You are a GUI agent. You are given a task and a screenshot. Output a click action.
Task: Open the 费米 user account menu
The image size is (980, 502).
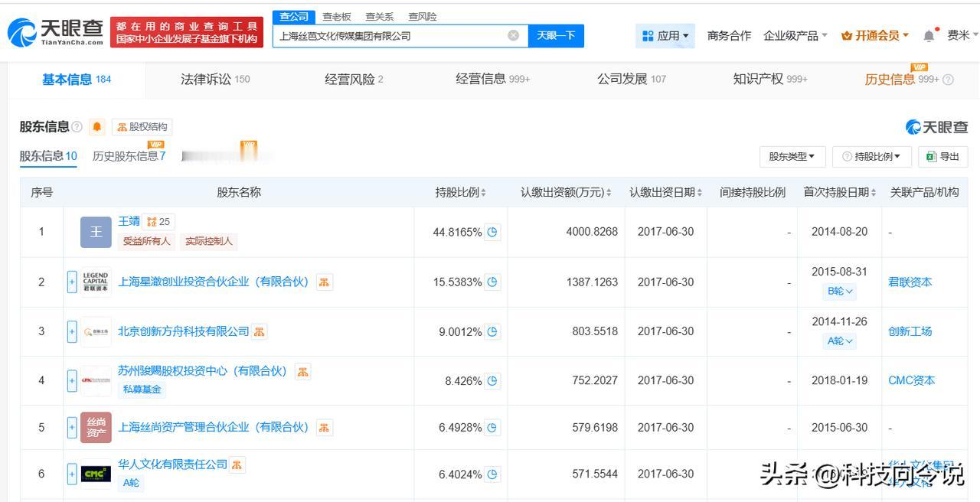click(x=962, y=35)
